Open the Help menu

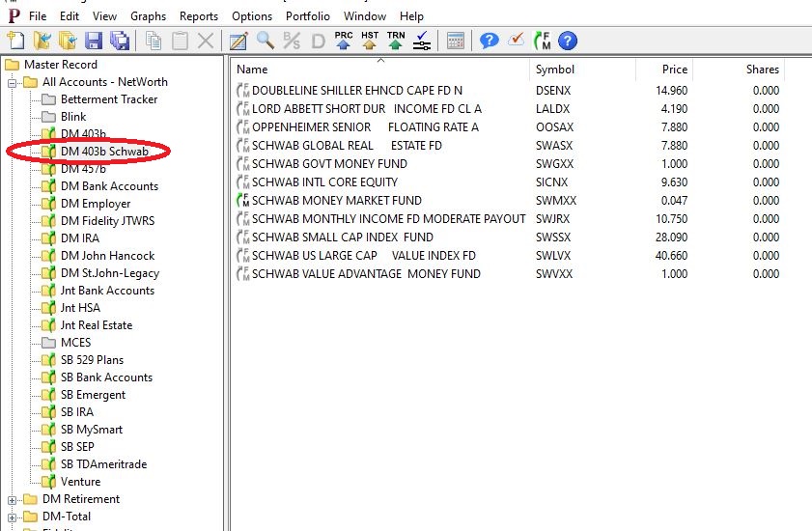[x=411, y=16]
